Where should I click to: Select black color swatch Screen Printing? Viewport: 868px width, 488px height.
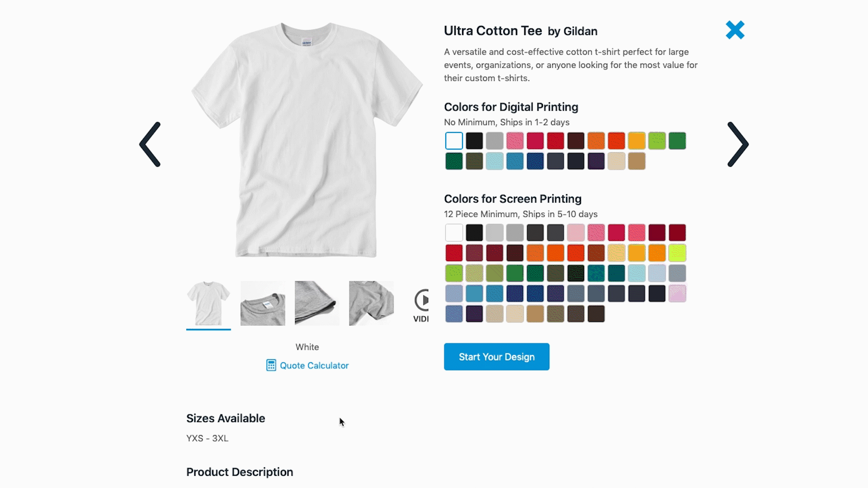coord(474,232)
